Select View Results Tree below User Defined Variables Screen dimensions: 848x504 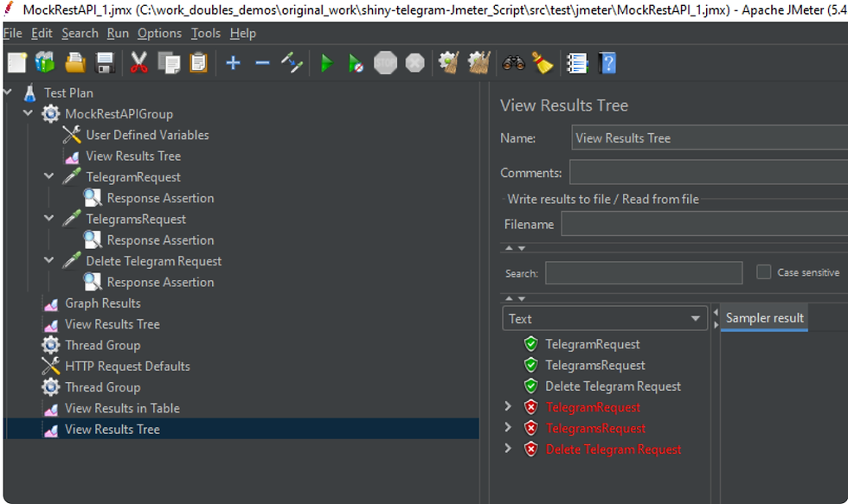(x=133, y=156)
